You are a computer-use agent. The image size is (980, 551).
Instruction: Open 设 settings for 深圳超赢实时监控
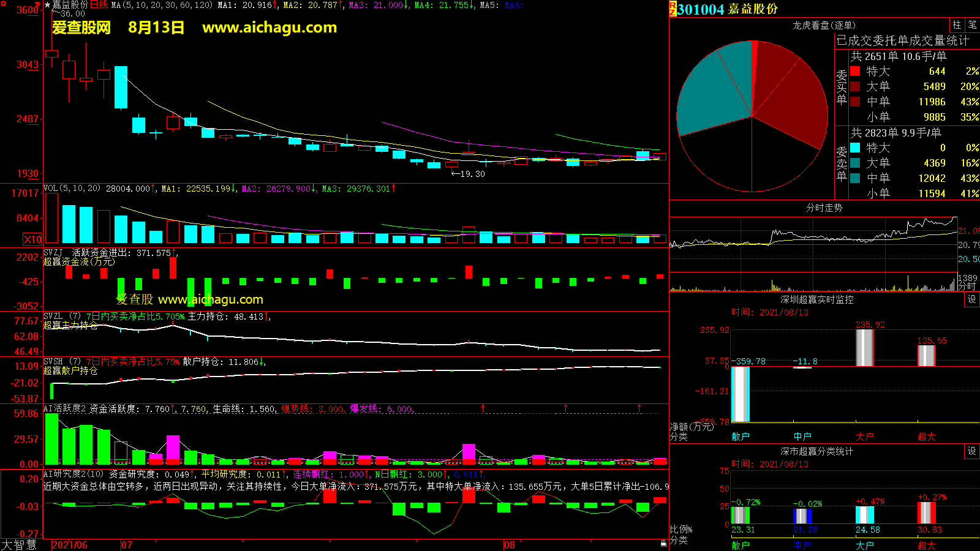pyautogui.click(x=972, y=299)
